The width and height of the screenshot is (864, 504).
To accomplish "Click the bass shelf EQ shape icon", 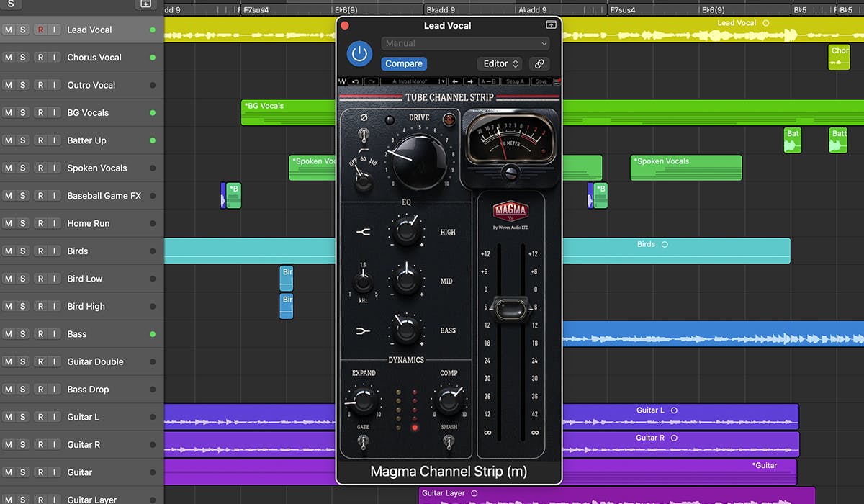I will (363, 330).
